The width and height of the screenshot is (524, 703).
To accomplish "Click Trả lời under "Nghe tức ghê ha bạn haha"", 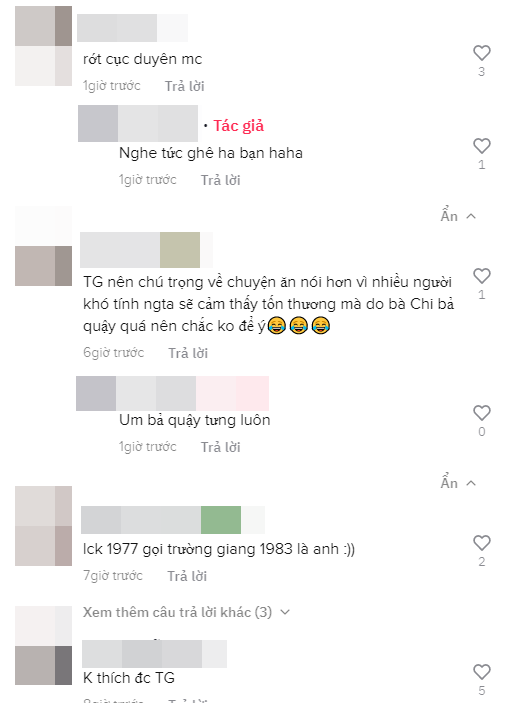I will pyautogui.click(x=220, y=180).
